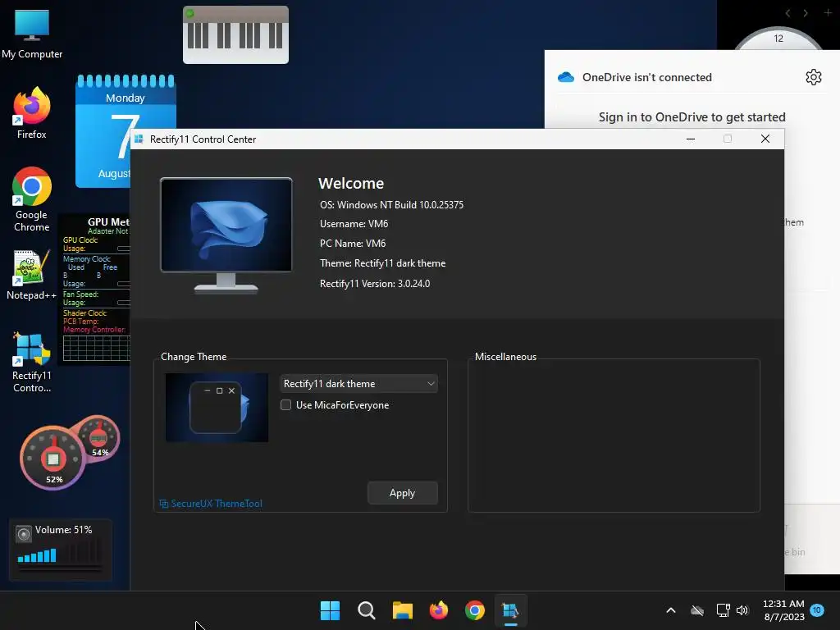
Task: Click Username: VM6 text
Action: click(354, 224)
